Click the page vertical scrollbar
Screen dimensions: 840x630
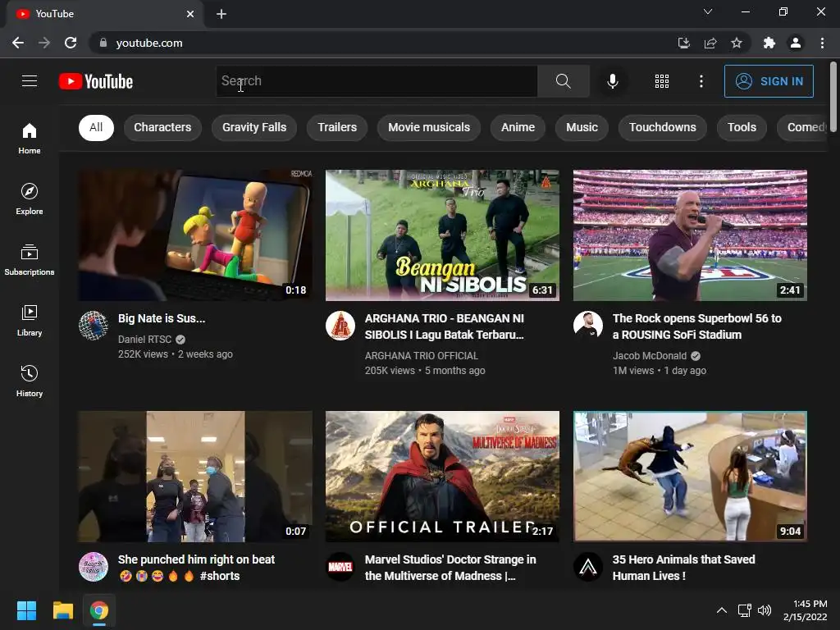[833, 97]
